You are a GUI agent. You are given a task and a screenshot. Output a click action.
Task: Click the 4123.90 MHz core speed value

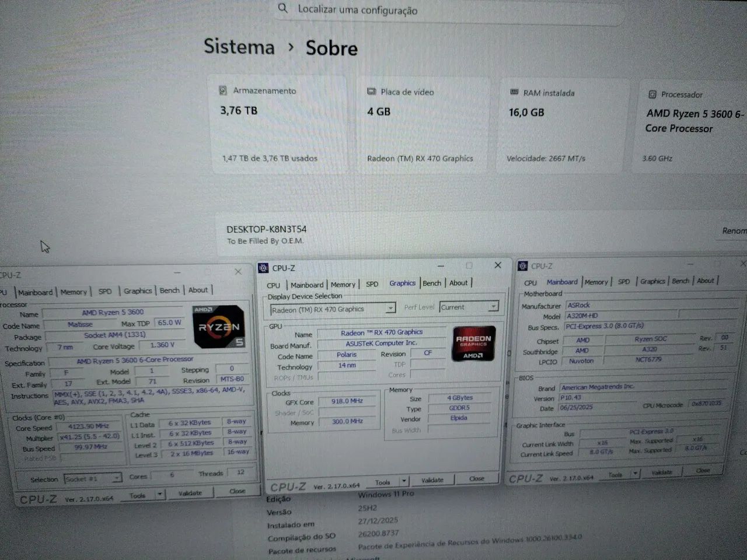pyautogui.click(x=89, y=426)
